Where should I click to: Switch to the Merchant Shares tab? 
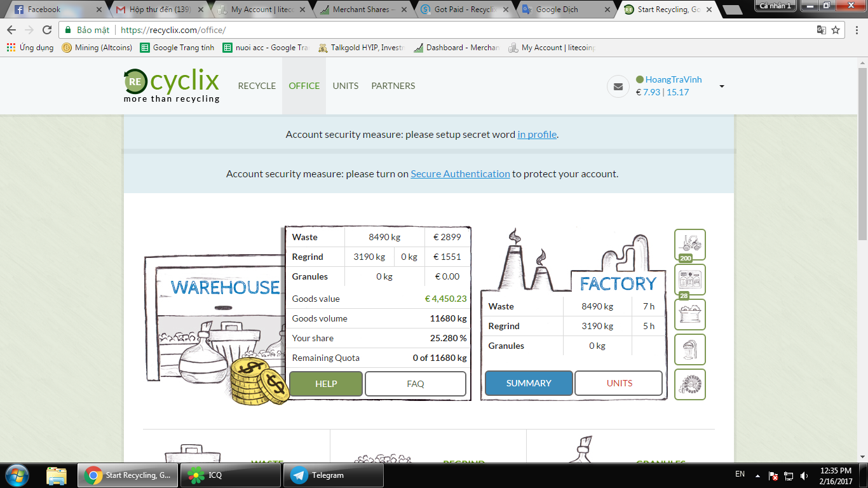click(x=362, y=10)
